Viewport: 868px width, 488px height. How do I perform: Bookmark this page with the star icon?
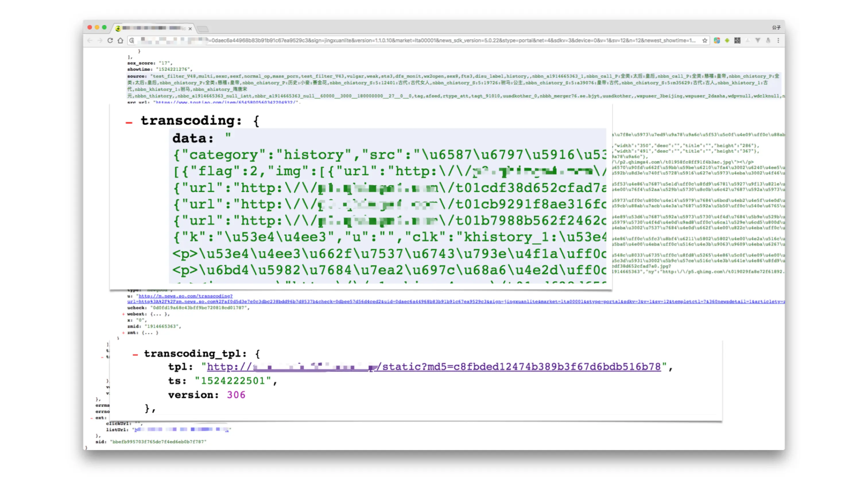click(705, 40)
